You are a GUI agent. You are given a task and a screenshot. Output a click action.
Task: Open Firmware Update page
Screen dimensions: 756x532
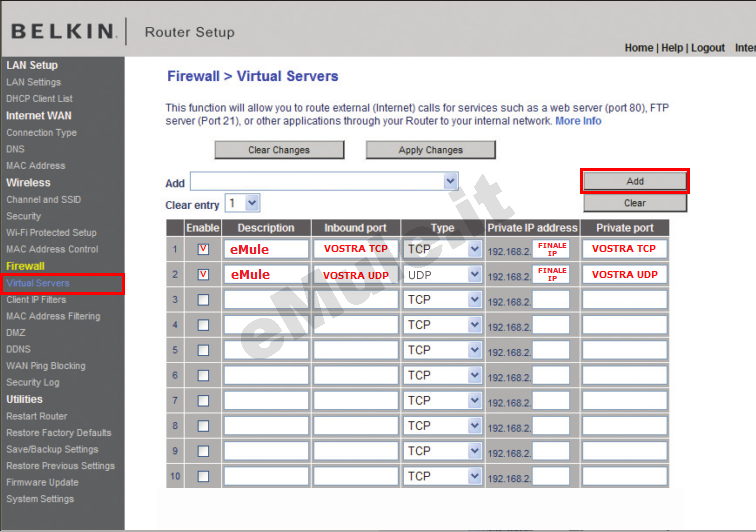[x=42, y=482]
